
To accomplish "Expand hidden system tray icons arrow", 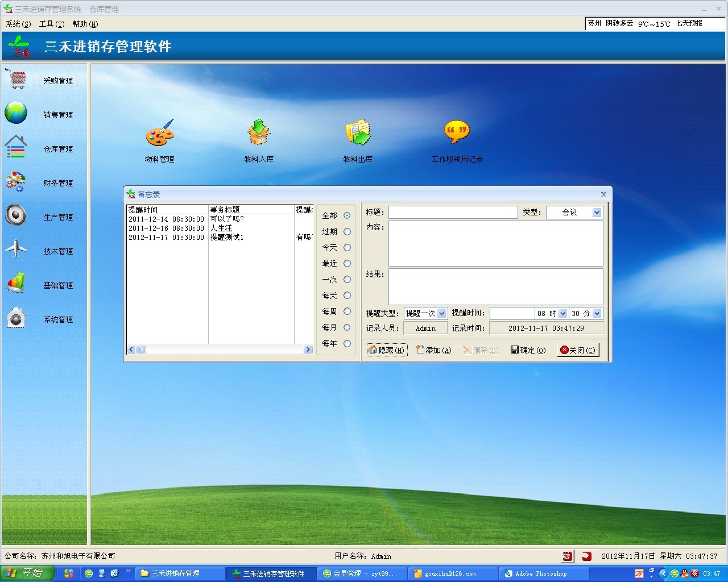I will [664, 573].
